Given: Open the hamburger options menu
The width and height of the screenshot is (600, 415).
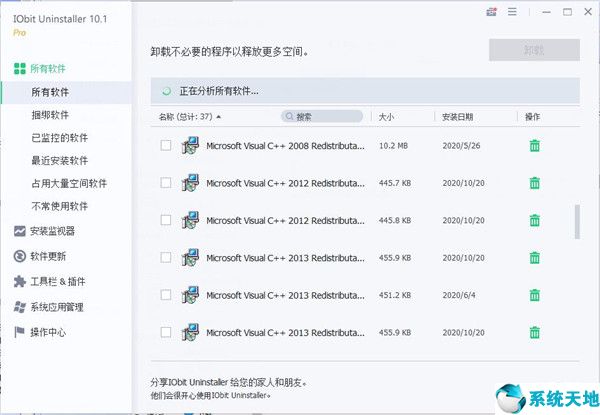Looking at the screenshot, I should click(512, 12).
